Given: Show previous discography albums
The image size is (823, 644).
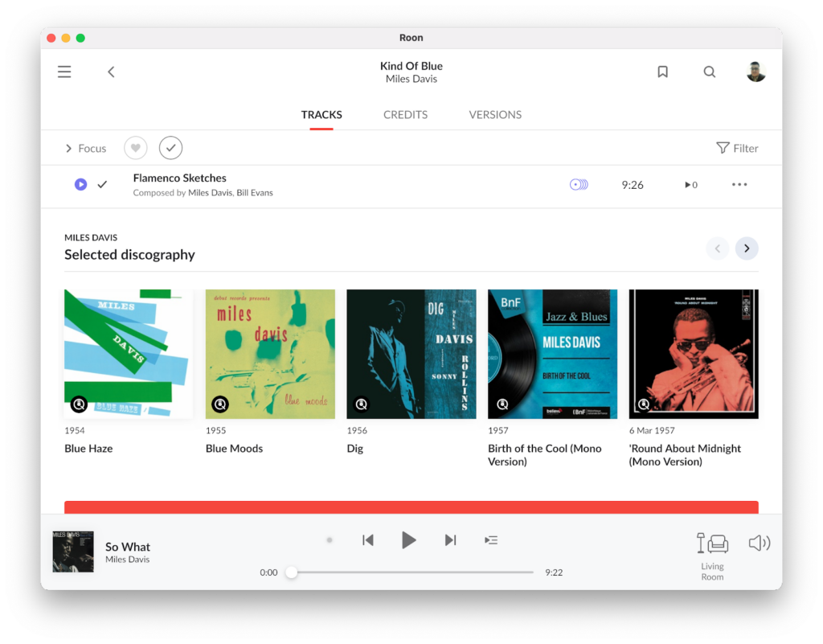Looking at the screenshot, I should pyautogui.click(x=717, y=248).
